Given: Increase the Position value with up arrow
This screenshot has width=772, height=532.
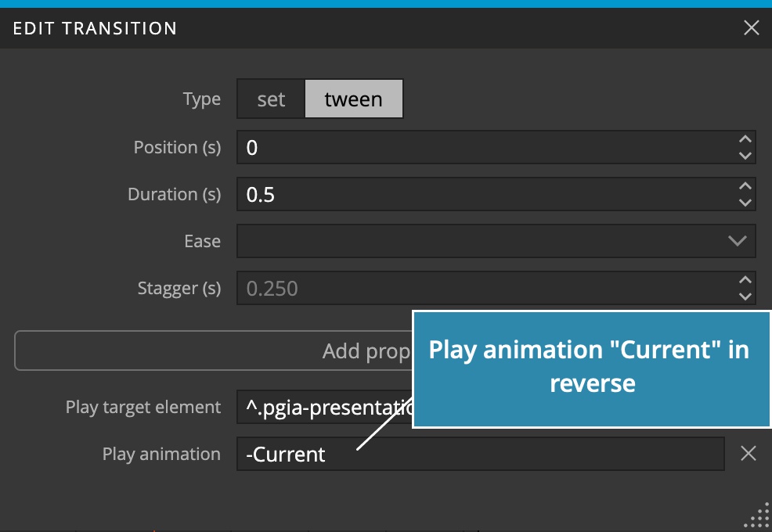Looking at the screenshot, I should [x=745, y=139].
